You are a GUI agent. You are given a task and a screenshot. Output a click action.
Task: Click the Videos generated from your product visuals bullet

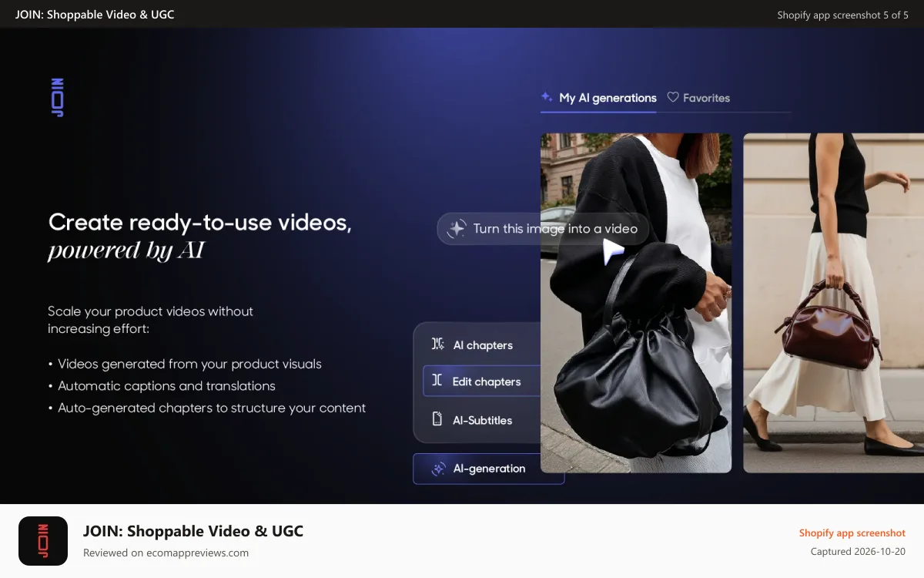coord(189,364)
